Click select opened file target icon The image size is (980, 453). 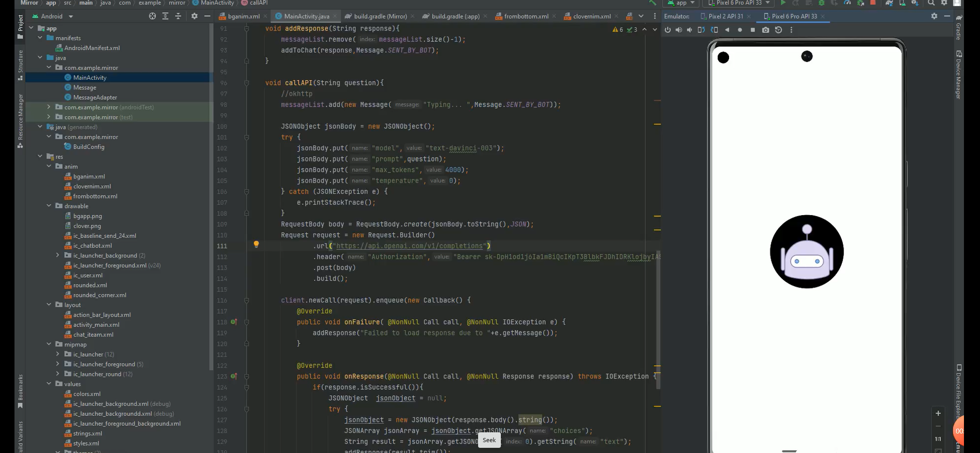tap(152, 17)
